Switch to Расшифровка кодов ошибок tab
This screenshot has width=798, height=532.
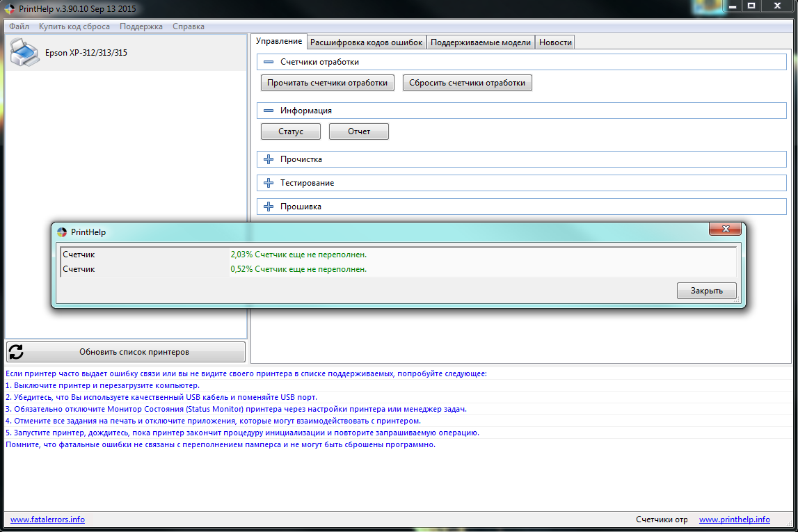[x=366, y=42]
